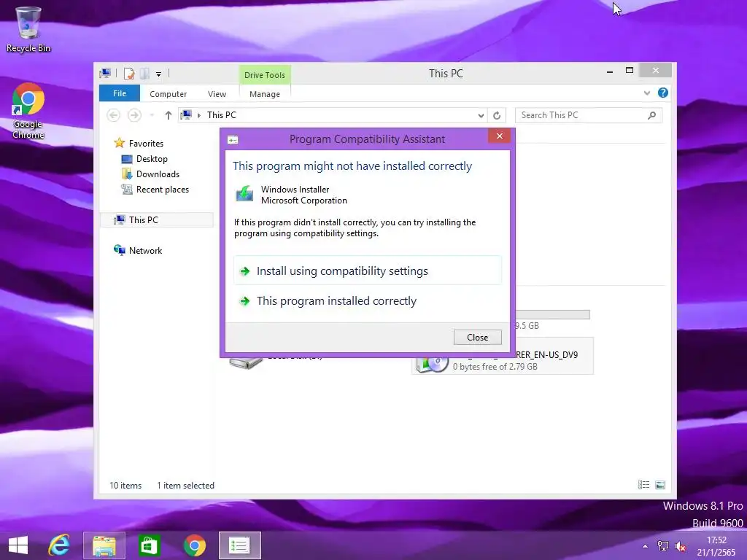Screen dimensions: 747x560
Task: Choose Install using compatibility settings
Action: click(368, 271)
